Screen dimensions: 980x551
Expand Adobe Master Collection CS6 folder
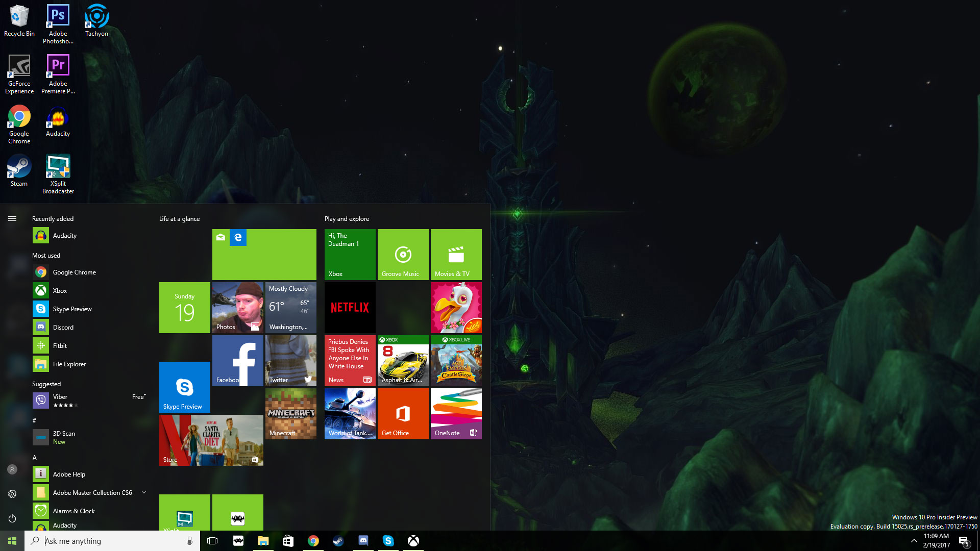(90, 493)
